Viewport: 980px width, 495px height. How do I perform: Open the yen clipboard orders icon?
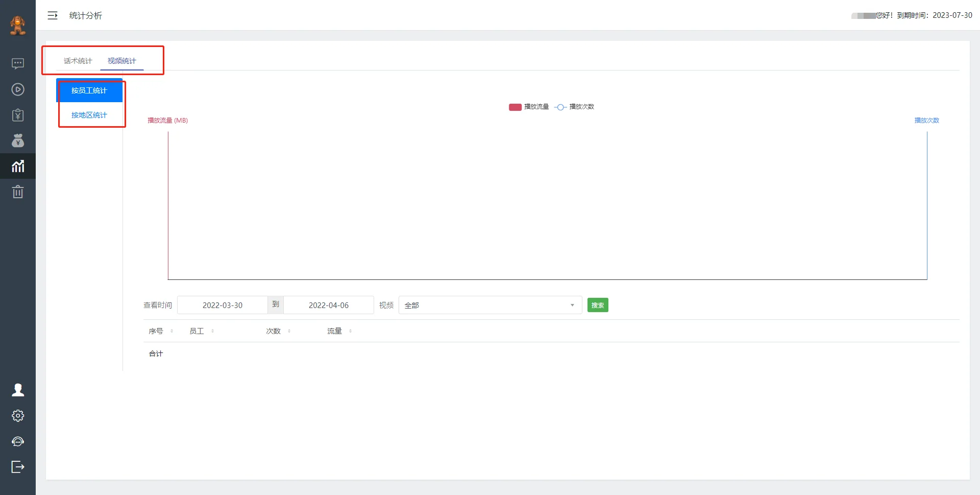(18, 115)
